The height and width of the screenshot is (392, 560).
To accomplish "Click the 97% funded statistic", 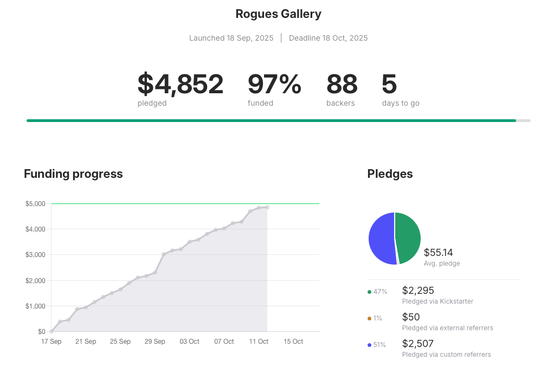I will (274, 84).
